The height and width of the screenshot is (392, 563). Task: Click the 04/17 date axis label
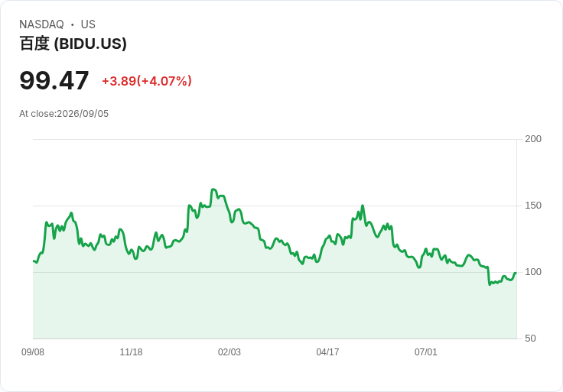tap(327, 352)
